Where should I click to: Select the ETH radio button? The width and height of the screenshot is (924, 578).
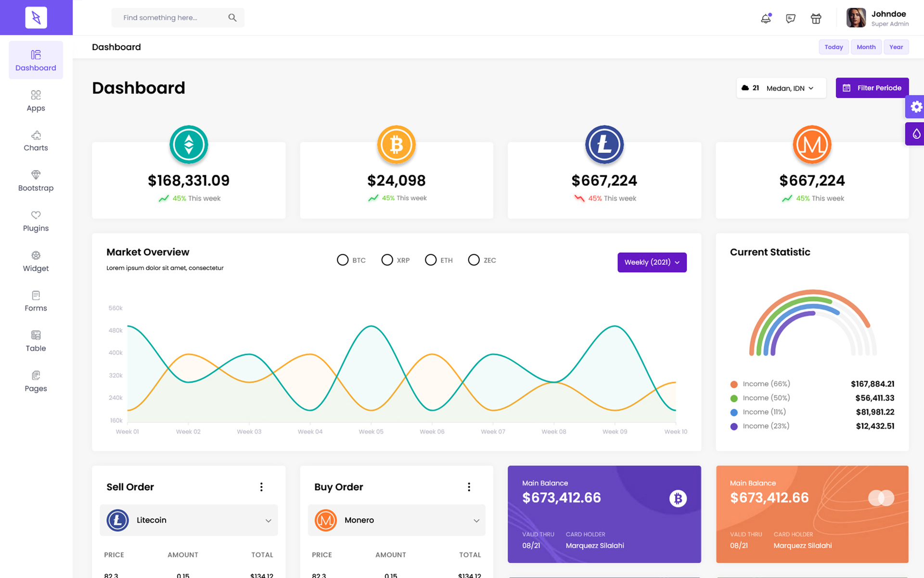431,260
